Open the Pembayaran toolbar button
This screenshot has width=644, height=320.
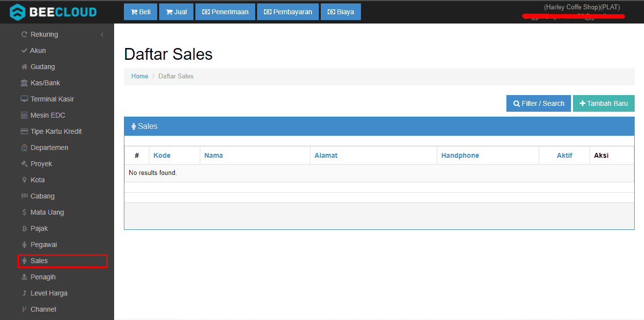(x=288, y=12)
